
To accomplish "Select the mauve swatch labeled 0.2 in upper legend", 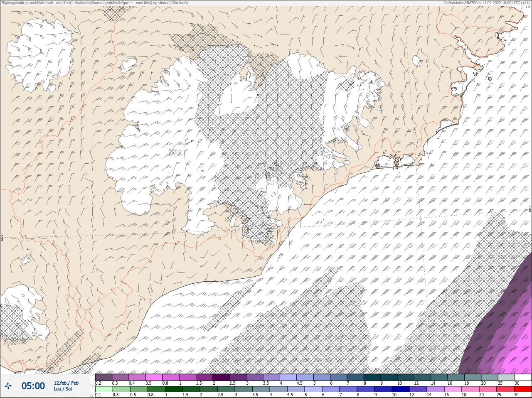I will point(103,377).
